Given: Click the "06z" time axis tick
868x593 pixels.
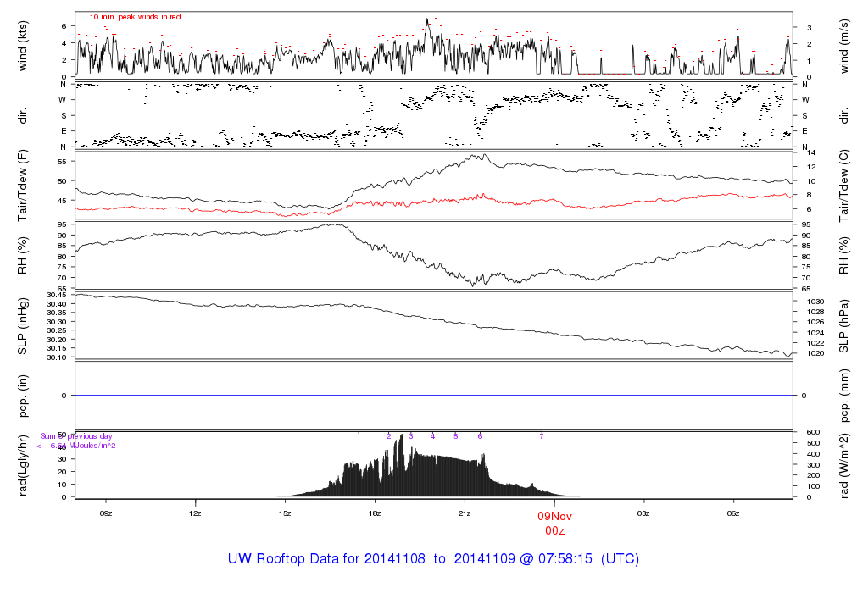Looking at the screenshot, I should (733, 513).
